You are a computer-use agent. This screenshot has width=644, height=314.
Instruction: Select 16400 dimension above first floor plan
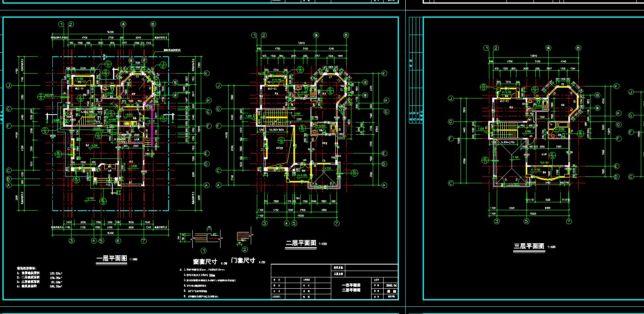point(110,32)
